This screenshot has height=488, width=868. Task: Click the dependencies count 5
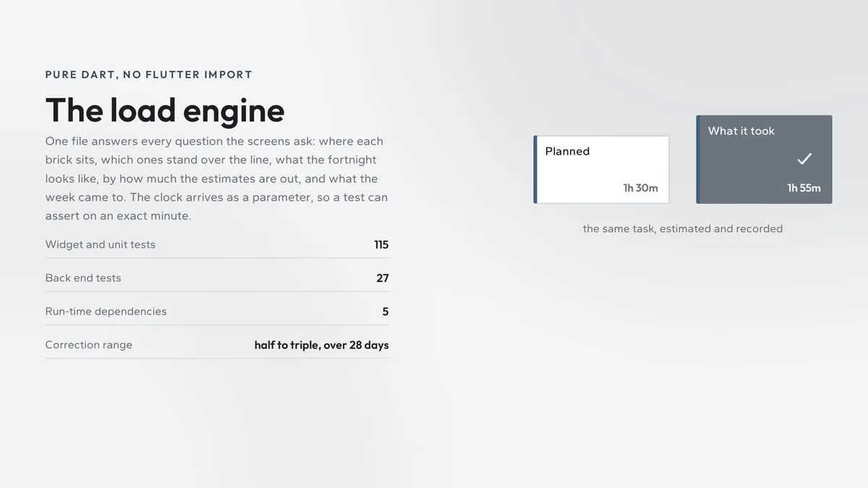tap(386, 312)
